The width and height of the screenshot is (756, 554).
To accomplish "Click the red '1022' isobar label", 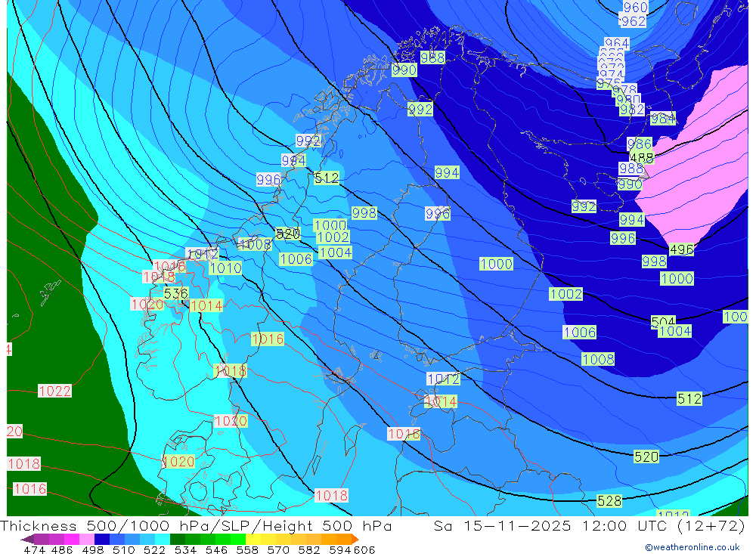I will pos(54,391).
